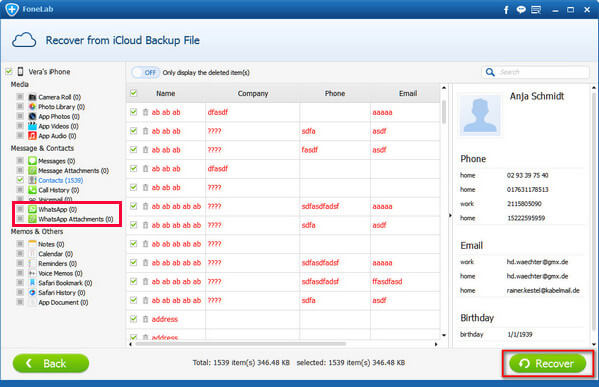
Task: Click the table scrollbar up arrow
Action: [444, 88]
